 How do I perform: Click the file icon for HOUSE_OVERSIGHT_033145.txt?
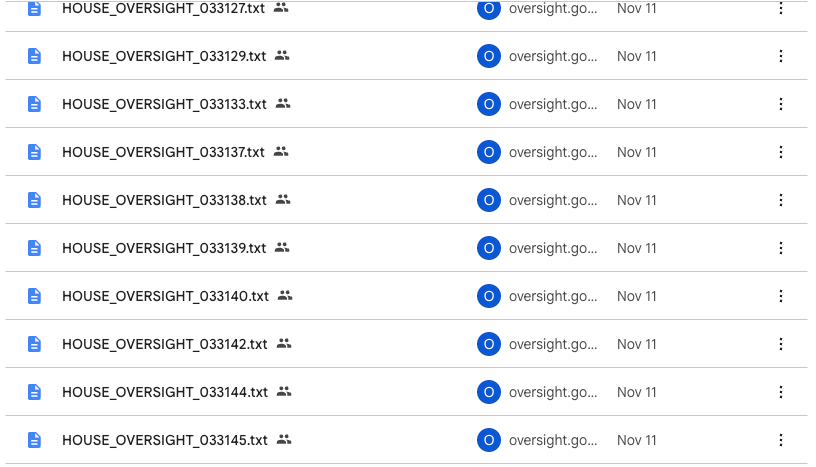click(x=35, y=440)
